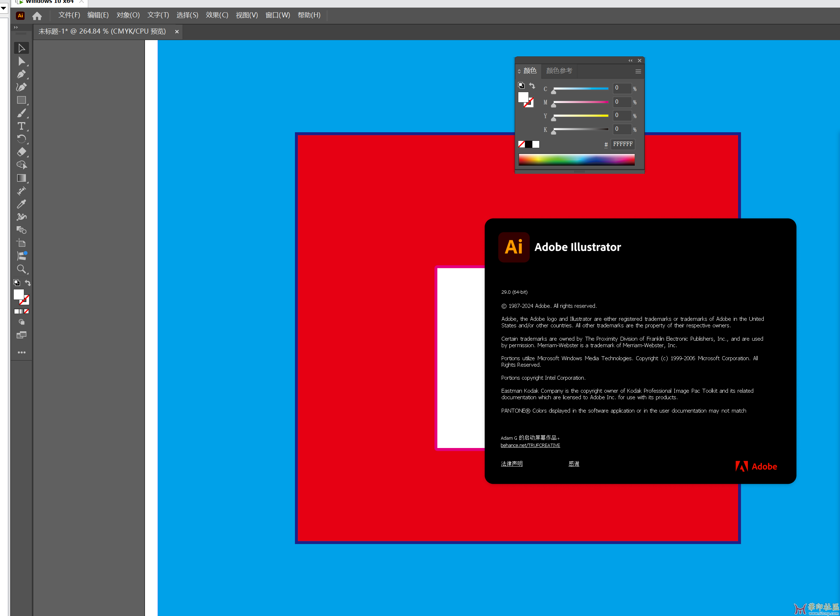Close the 未标题-1 document tab
This screenshot has height=616, width=840.
[177, 32]
